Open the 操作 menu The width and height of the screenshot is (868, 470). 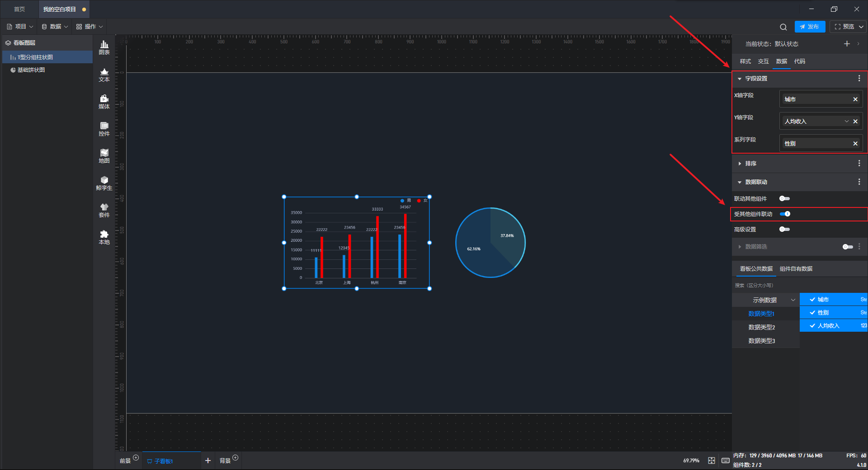[x=90, y=27]
